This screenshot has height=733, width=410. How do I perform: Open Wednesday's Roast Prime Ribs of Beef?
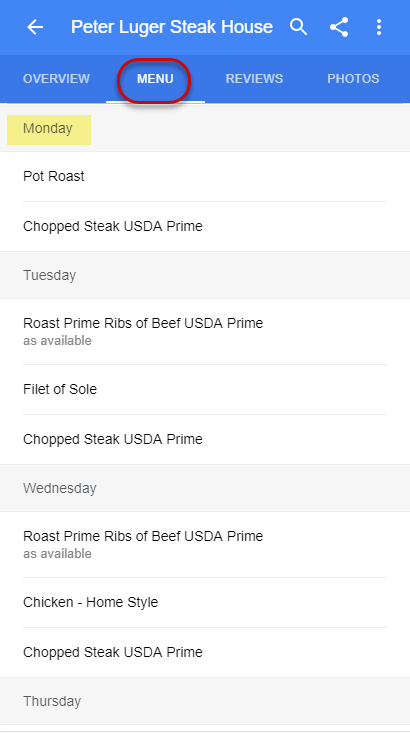(x=205, y=545)
